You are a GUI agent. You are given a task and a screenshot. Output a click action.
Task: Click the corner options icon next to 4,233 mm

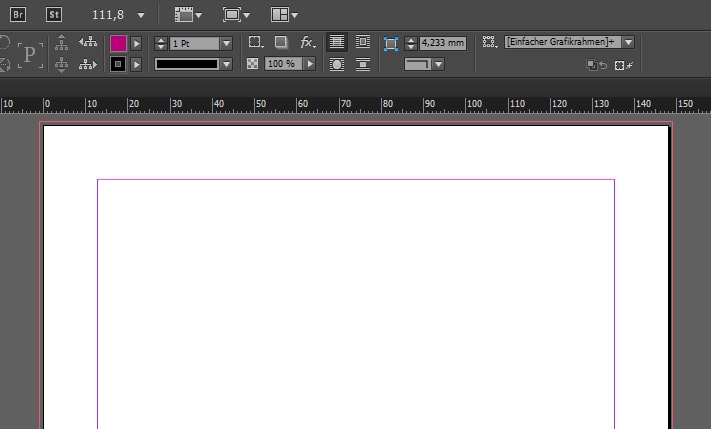coord(391,43)
